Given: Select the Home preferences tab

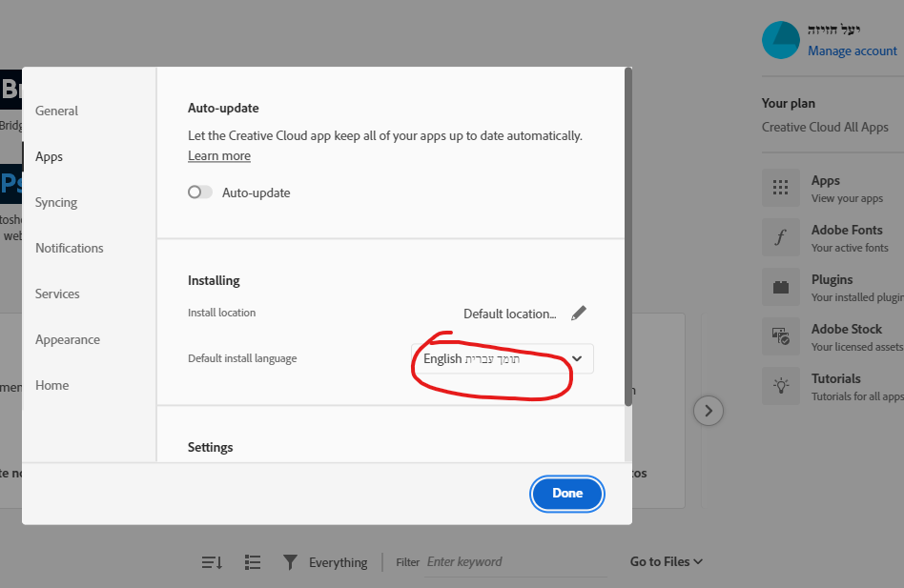Looking at the screenshot, I should pos(51,385).
